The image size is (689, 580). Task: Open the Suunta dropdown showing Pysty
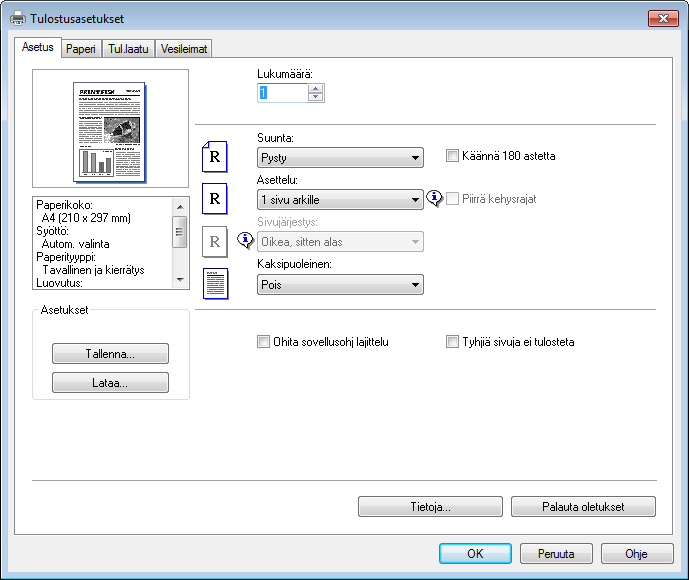click(x=340, y=157)
